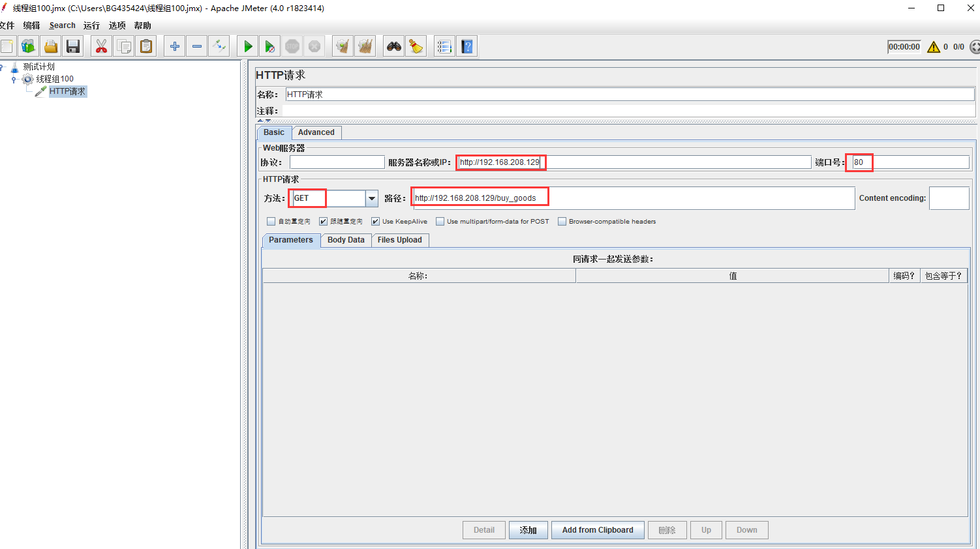Click the Up button

[x=706, y=530]
